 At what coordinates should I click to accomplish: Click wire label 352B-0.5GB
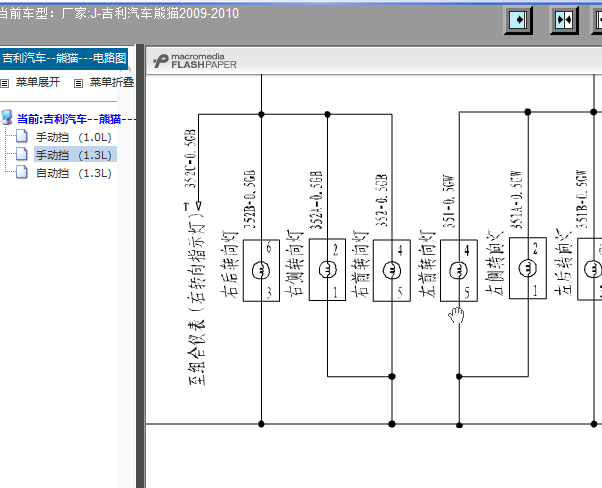tap(250, 199)
